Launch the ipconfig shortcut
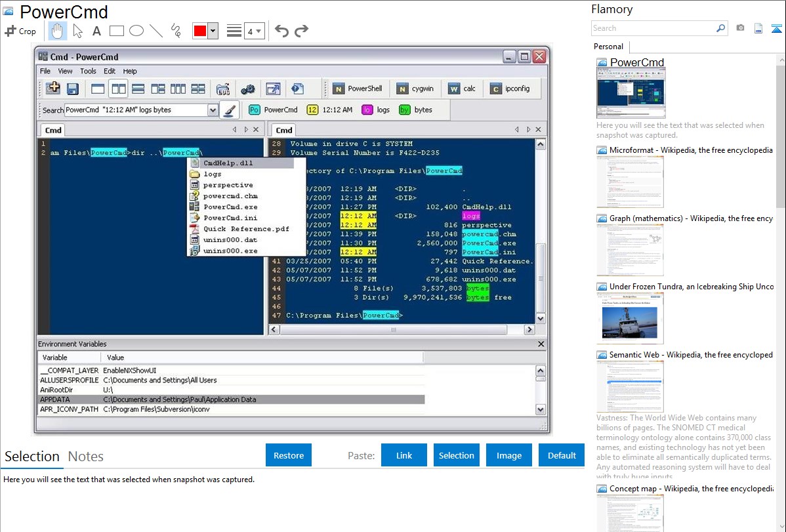Viewport: 786px width, 532px height. (510, 89)
